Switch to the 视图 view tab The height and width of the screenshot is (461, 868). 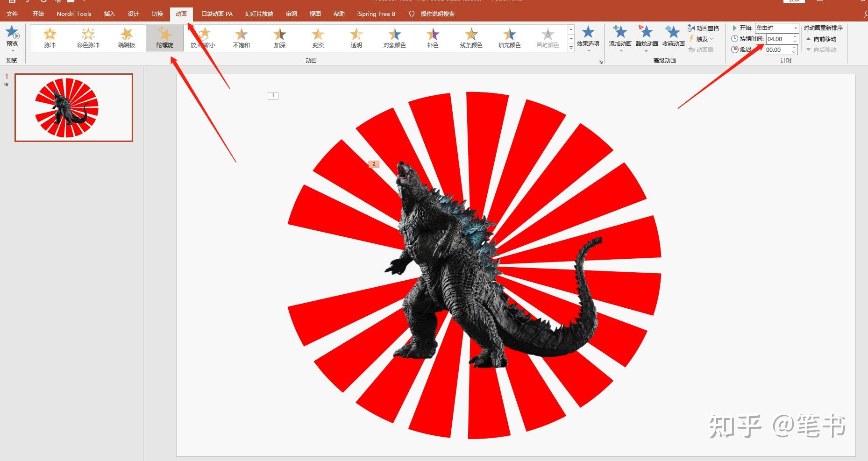coord(315,14)
